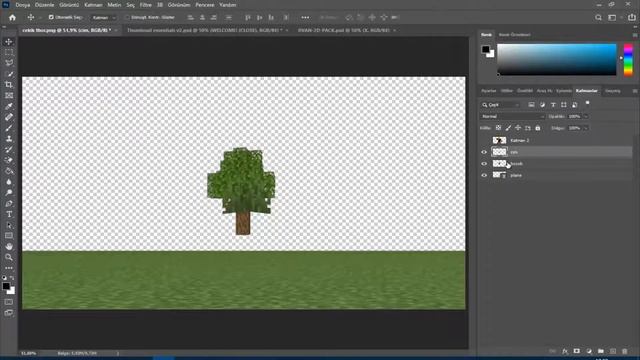Select the Crop tool
The height and width of the screenshot is (360, 640).
point(9,84)
